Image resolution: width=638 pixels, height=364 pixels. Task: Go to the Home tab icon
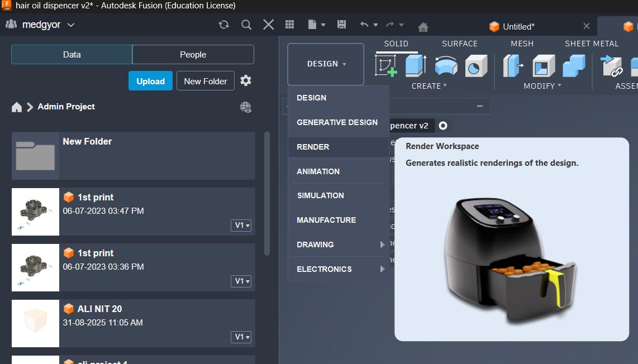[x=423, y=27]
